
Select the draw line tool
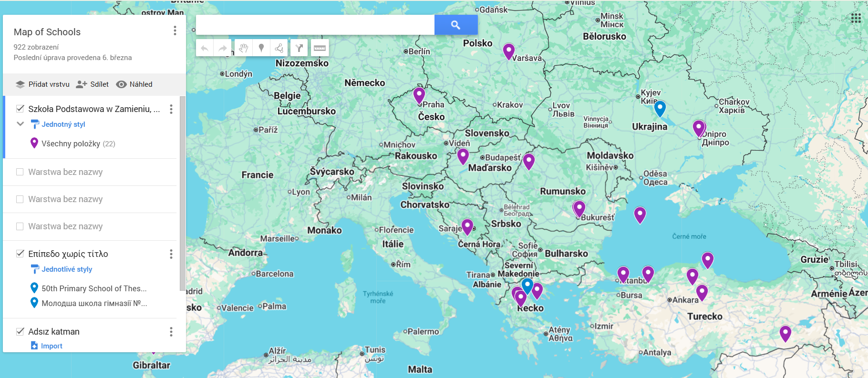pyautogui.click(x=279, y=48)
